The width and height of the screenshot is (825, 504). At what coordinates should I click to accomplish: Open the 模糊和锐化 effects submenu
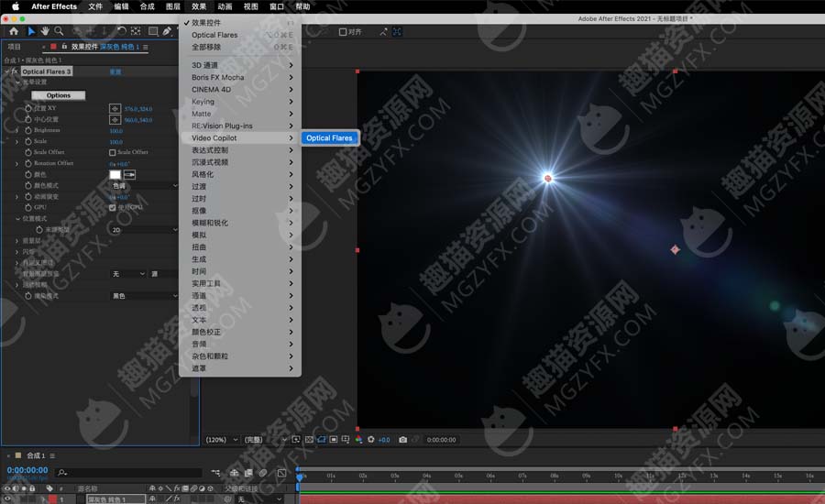(240, 223)
